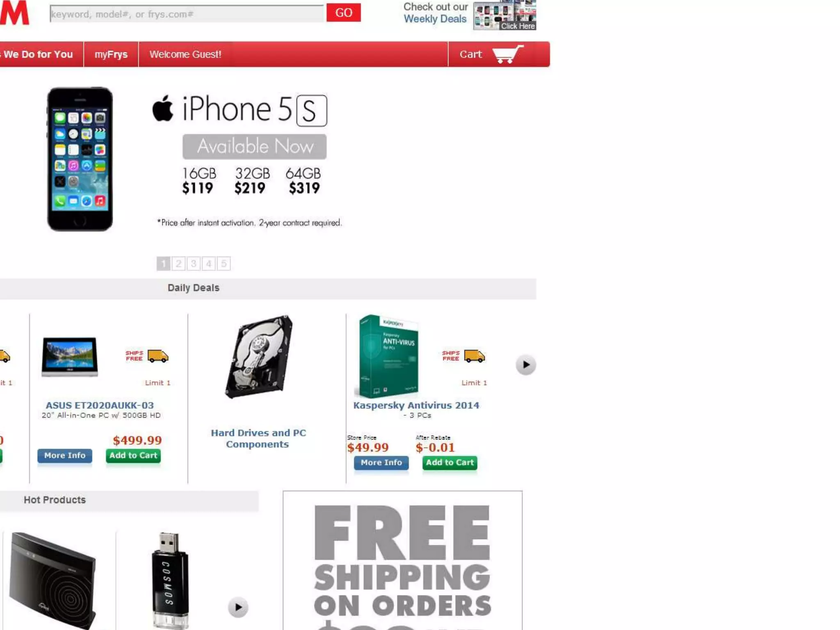The height and width of the screenshot is (630, 840).
Task: Switch to banner slide 2
Action: click(178, 263)
